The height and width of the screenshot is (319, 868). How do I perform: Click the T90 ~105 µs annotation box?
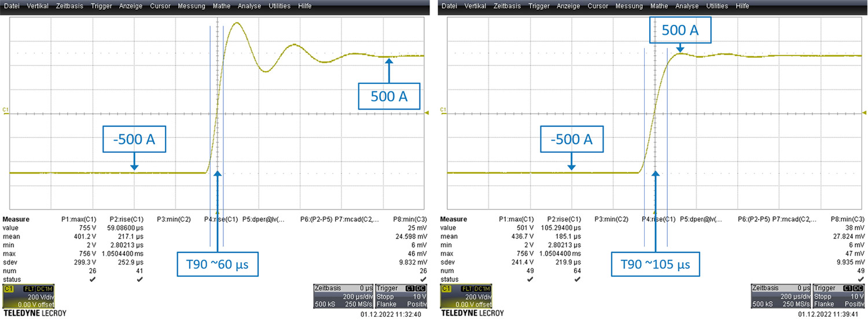[656, 266]
